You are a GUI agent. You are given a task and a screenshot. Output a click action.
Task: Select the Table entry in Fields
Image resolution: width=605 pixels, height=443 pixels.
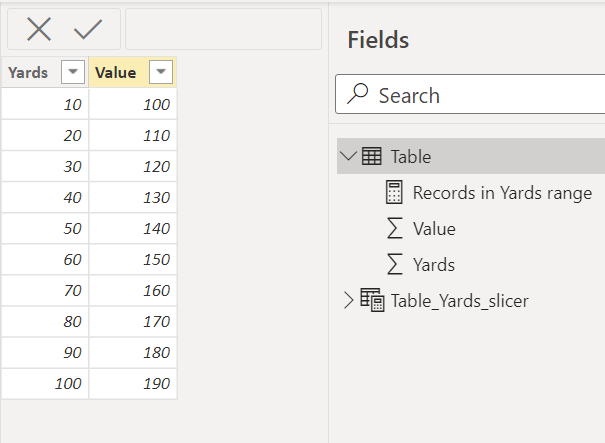pyautogui.click(x=471, y=156)
